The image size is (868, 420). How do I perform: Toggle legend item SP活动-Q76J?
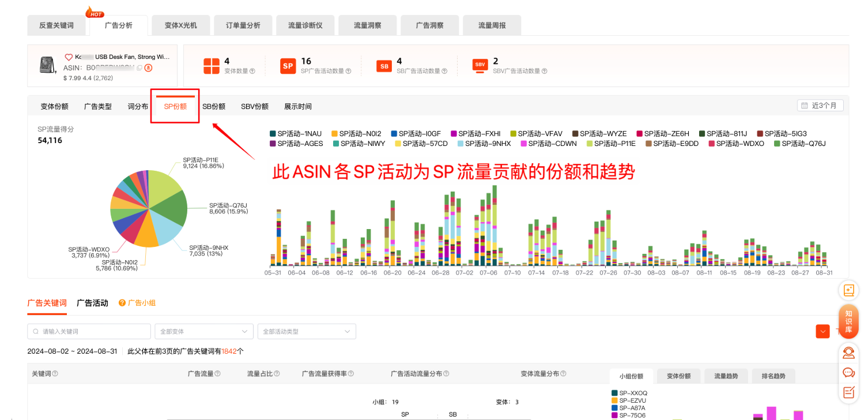[x=799, y=144]
